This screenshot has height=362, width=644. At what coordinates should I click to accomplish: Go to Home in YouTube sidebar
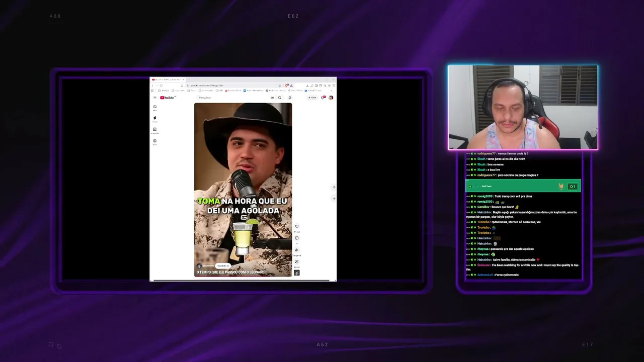155,108
